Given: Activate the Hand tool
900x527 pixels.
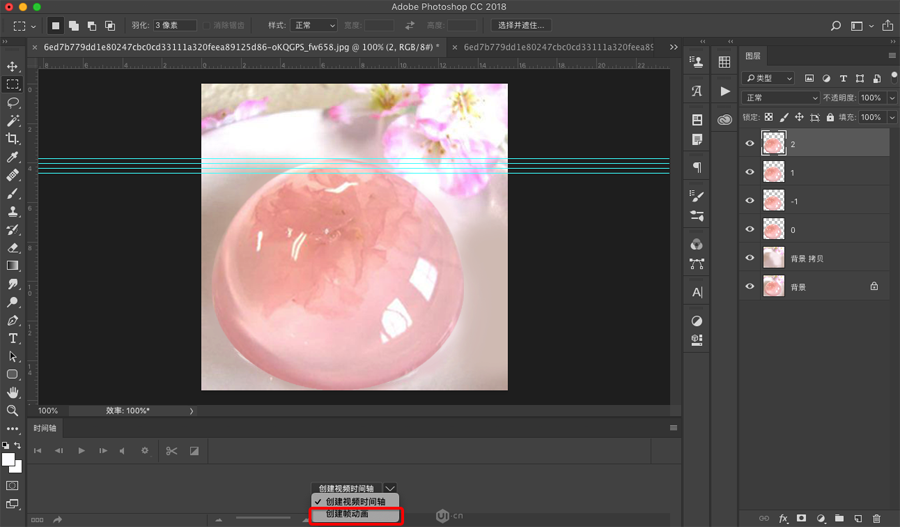Looking at the screenshot, I should [13, 393].
